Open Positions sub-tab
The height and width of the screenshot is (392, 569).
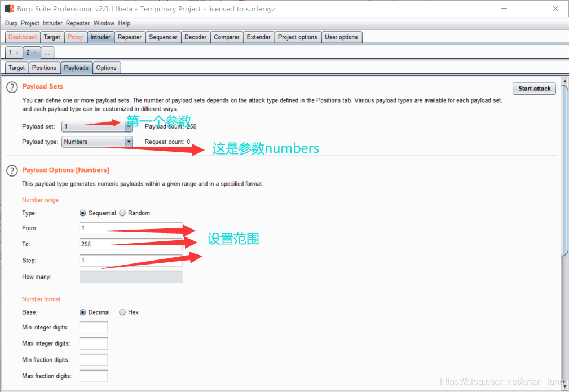(x=45, y=68)
